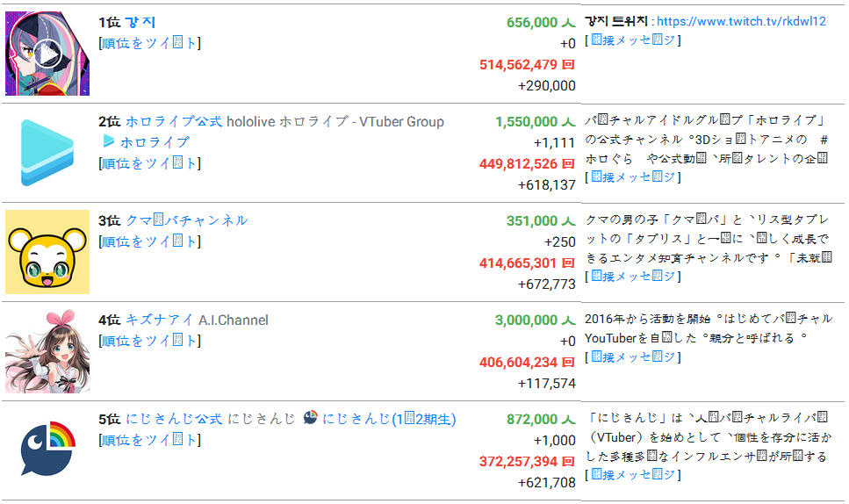Click the Nijisanji rainbow speech-bubble logo

click(47, 449)
